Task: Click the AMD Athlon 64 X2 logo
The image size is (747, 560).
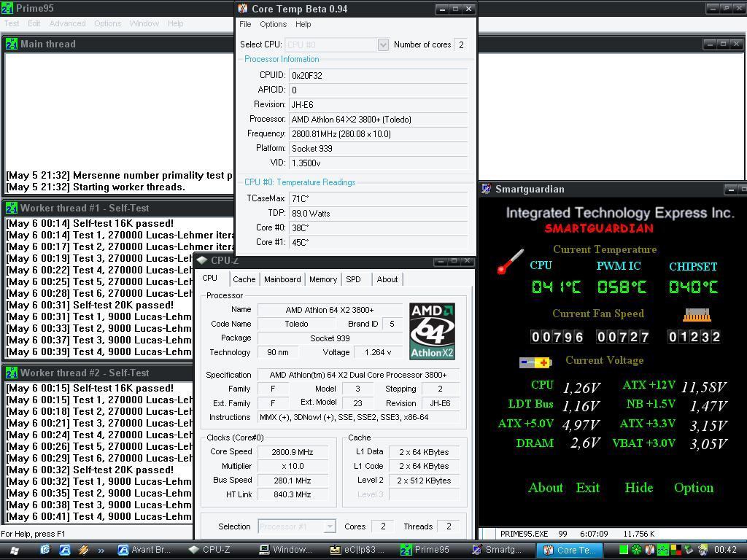Action: pyautogui.click(x=432, y=332)
